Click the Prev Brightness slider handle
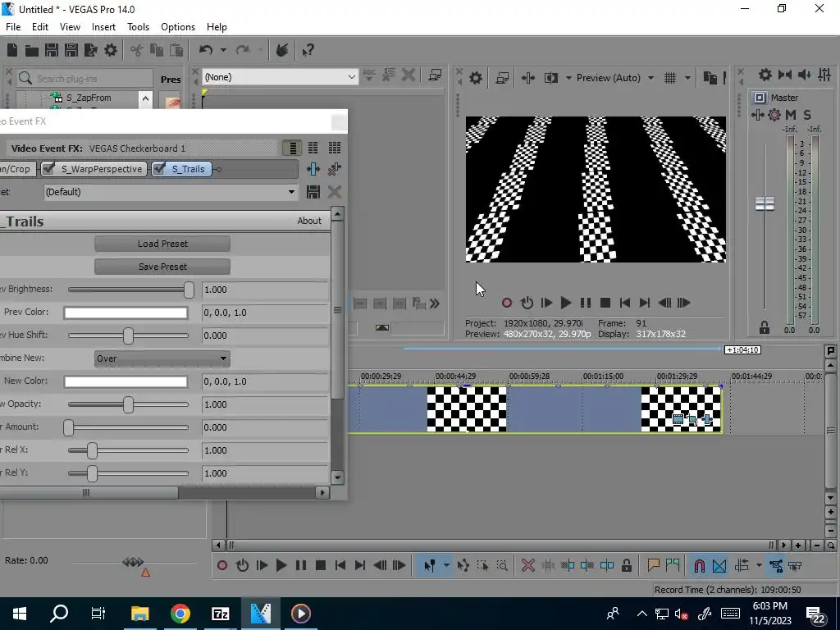840x630 pixels. pos(189,290)
